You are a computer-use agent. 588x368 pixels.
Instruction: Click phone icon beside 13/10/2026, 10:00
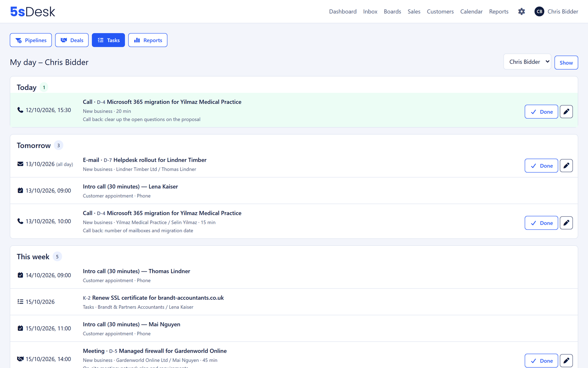point(20,221)
